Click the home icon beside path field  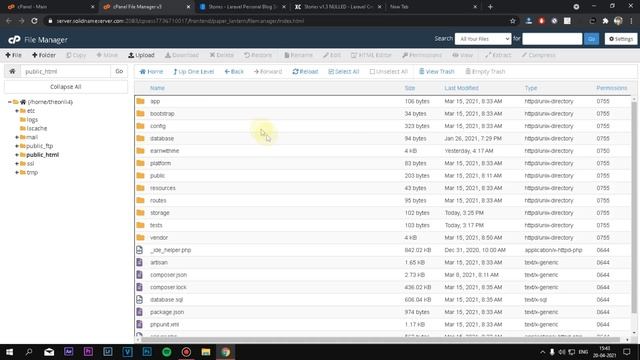pos(12,71)
